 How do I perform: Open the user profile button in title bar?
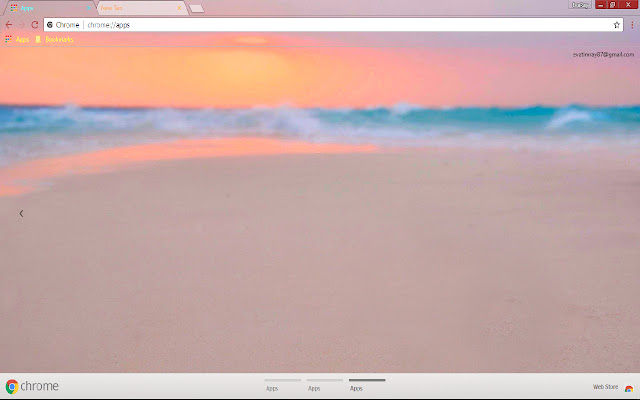[579, 5]
